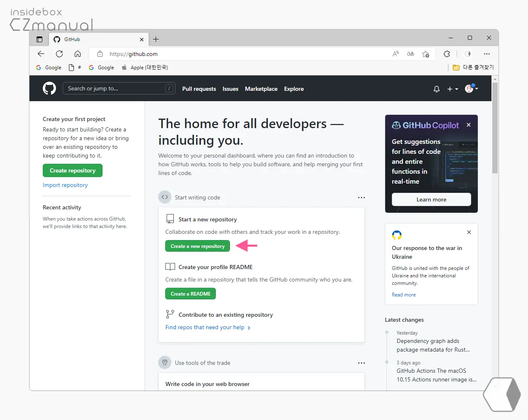The height and width of the screenshot is (420, 528).
Task: Add page to favorites with the star icon
Action: (425, 54)
